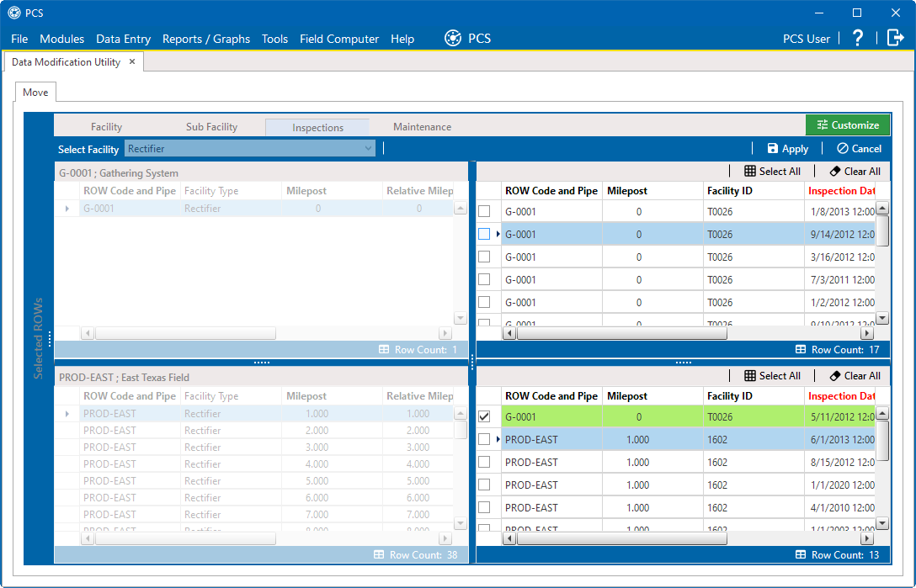916x588 pixels.
Task: Click the Apply save icon
Action: pyautogui.click(x=773, y=149)
